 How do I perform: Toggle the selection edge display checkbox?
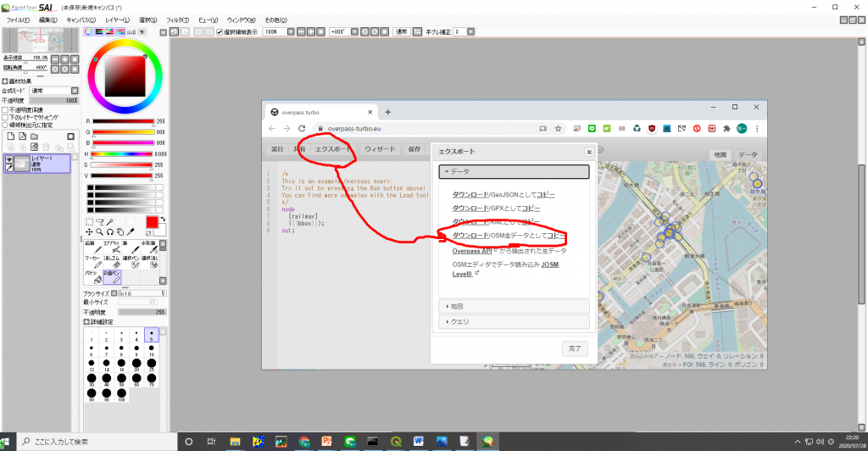point(220,32)
